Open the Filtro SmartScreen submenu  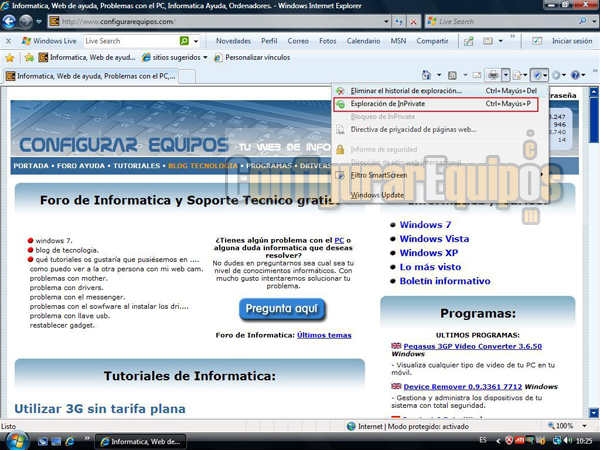click(440, 175)
